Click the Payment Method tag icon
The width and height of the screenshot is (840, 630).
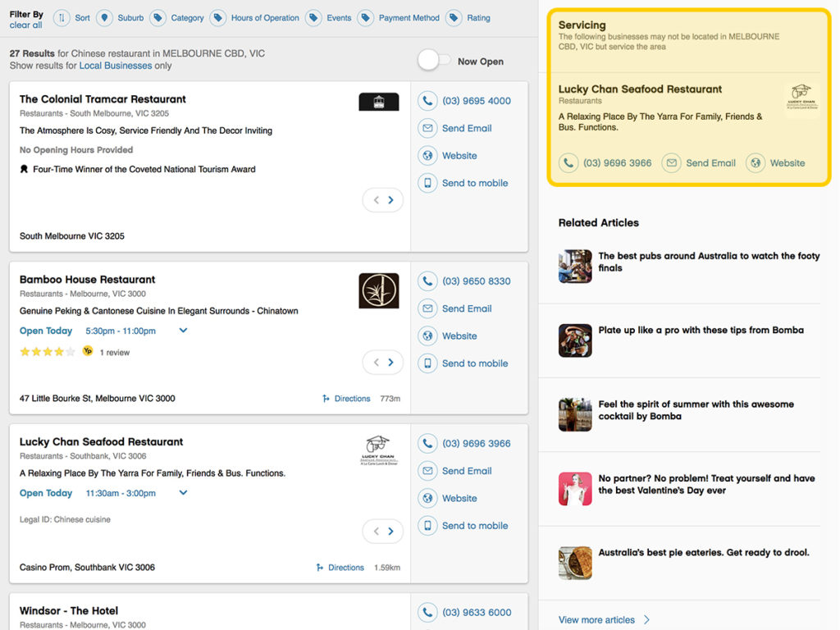pyautogui.click(x=365, y=18)
